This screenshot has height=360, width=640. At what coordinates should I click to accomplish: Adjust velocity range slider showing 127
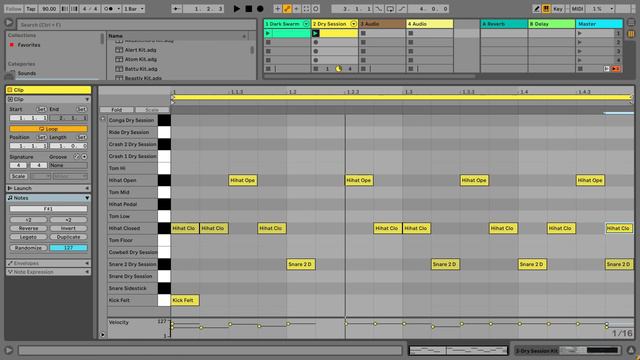(68, 248)
